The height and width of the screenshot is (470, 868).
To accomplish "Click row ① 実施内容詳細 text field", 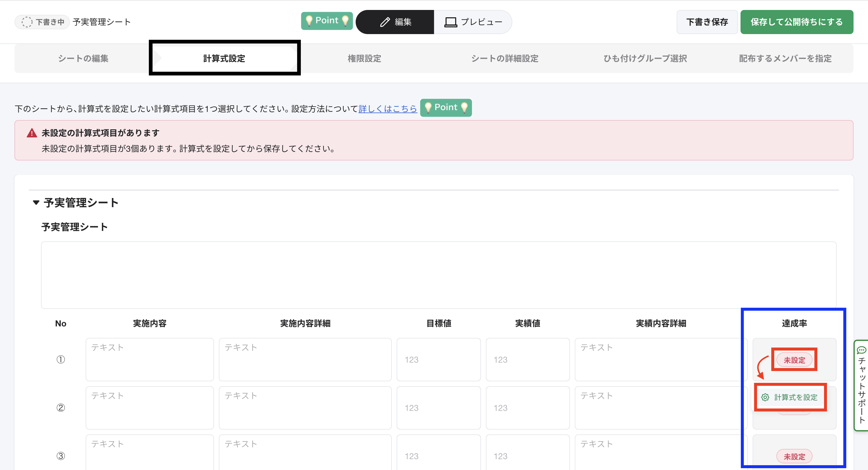I will point(305,359).
